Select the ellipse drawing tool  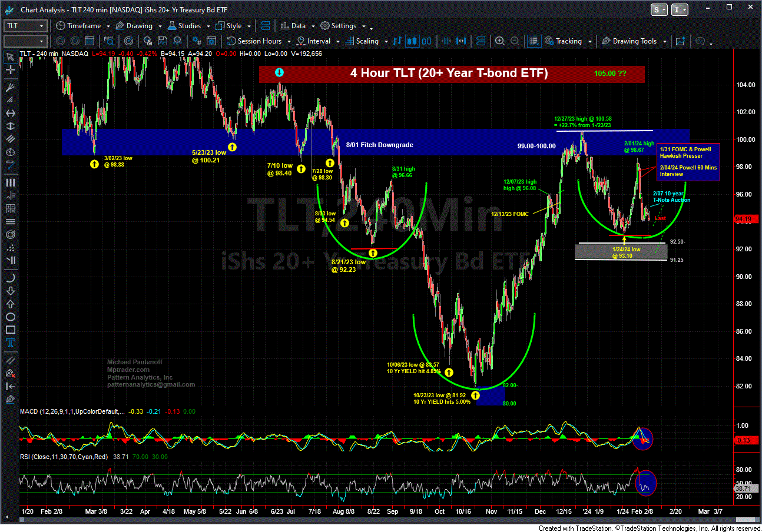pos(9,317)
